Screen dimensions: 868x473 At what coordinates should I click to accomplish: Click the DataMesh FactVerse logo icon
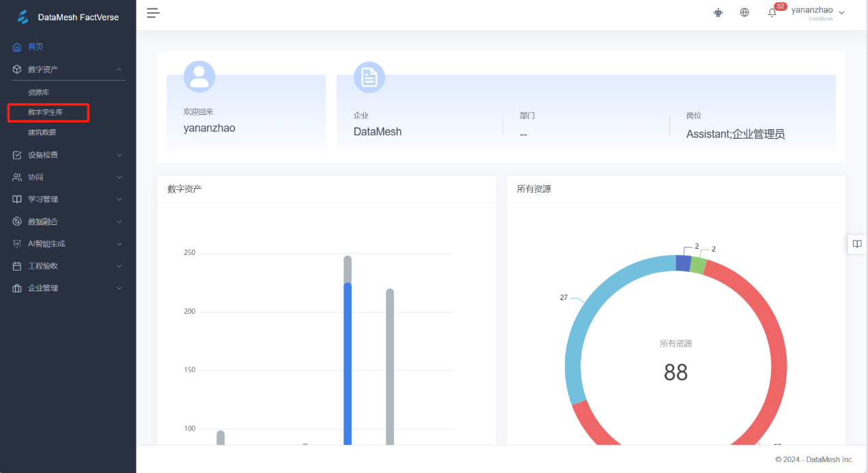coord(23,17)
